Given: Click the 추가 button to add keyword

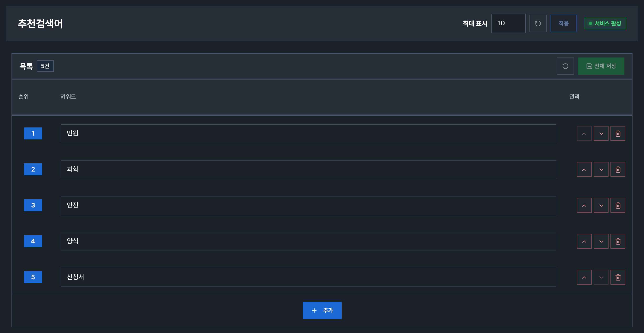Looking at the screenshot, I should (322, 310).
